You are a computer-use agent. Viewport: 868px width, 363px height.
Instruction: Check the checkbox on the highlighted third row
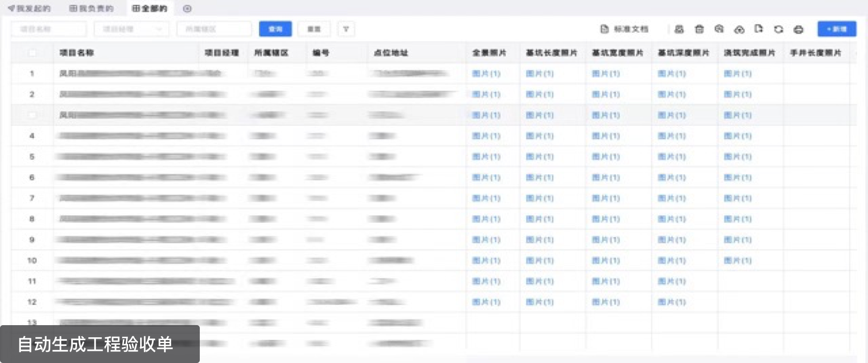pyautogui.click(x=32, y=115)
